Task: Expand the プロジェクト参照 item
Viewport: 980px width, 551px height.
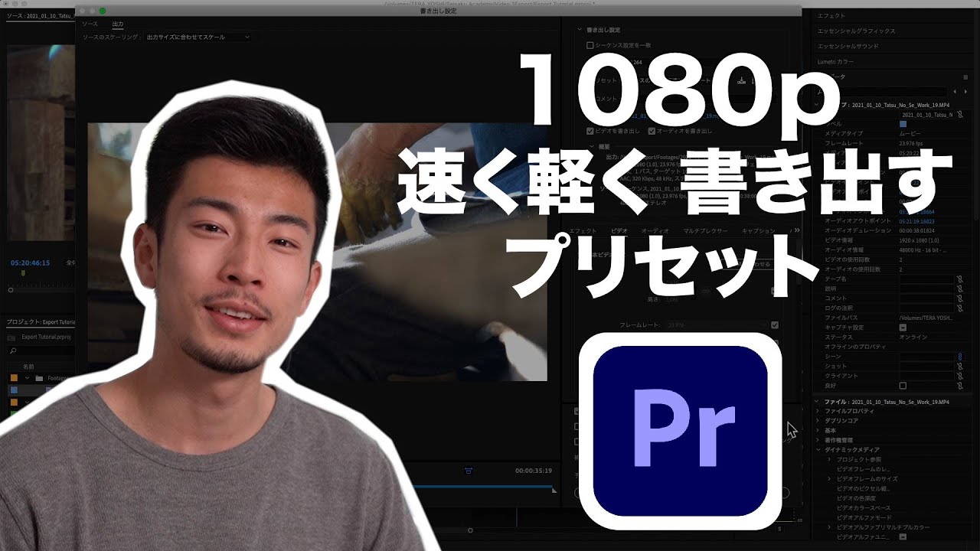Action: point(829,459)
